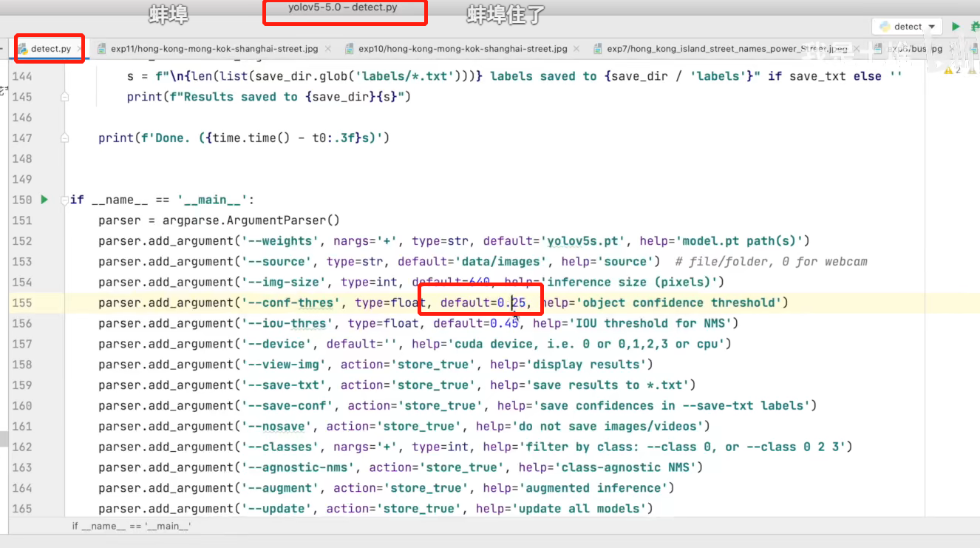
Task: Click line number 152 in the gutter
Action: pyautogui.click(x=21, y=240)
